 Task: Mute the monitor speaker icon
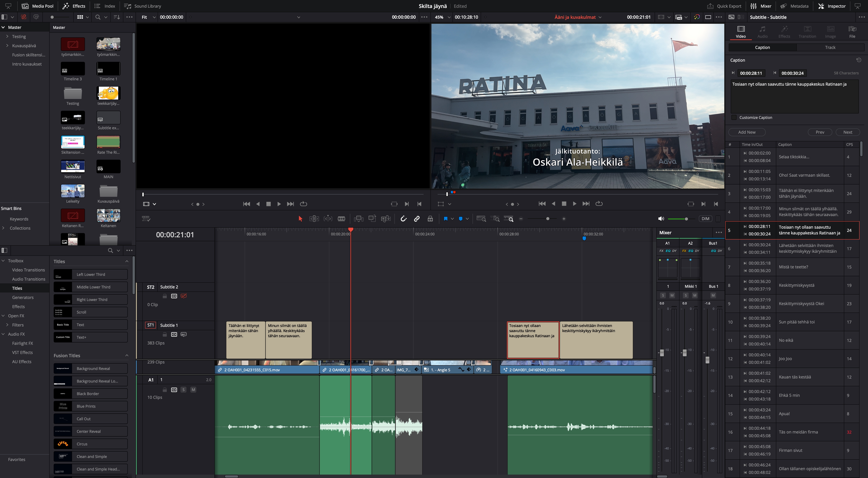(x=661, y=219)
